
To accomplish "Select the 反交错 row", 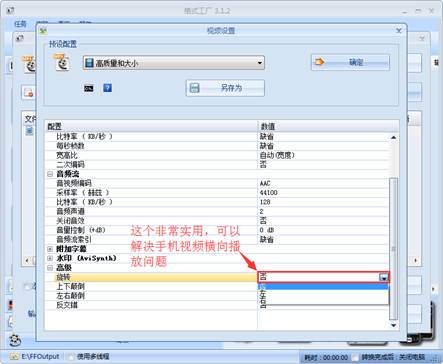I will 151,305.
